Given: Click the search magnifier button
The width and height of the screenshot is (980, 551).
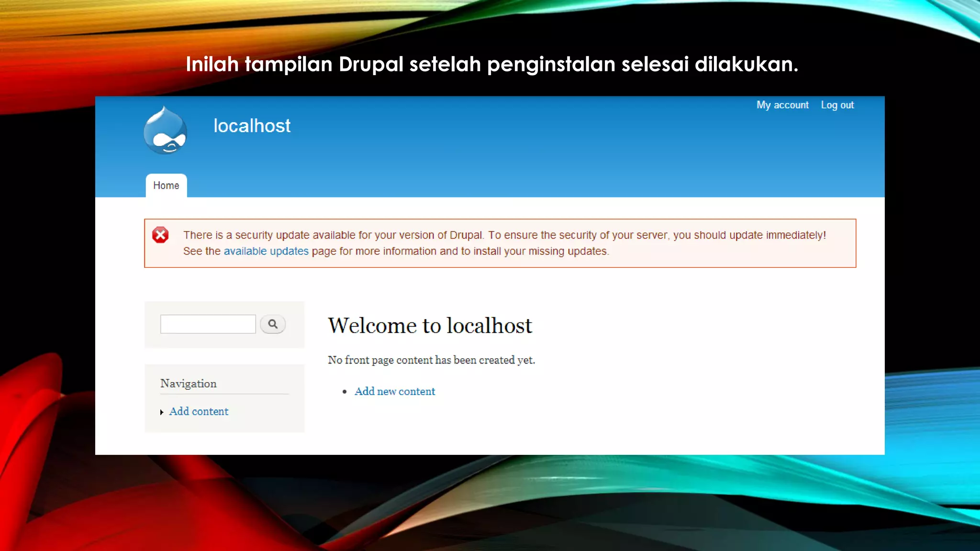Looking at the screenshot, I should point(273,324).
